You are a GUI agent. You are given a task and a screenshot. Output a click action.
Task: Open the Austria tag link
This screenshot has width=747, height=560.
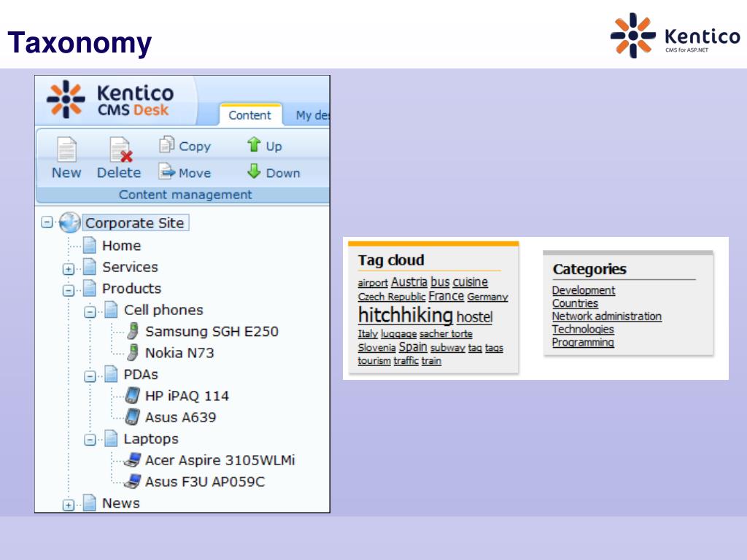click(409, 282)
